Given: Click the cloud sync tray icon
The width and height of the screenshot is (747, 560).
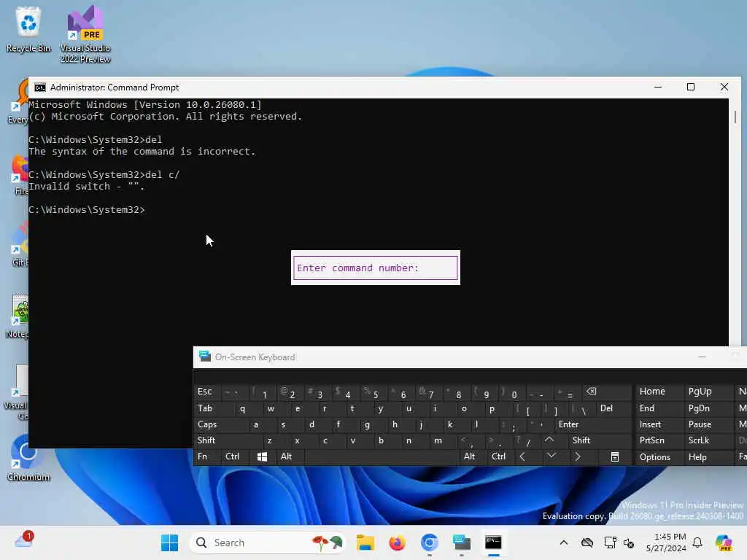Looking at the screenshot, I should click(587, 542).
